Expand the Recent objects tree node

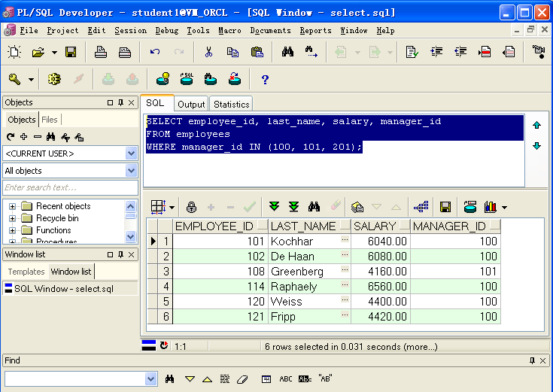(12, 206)
